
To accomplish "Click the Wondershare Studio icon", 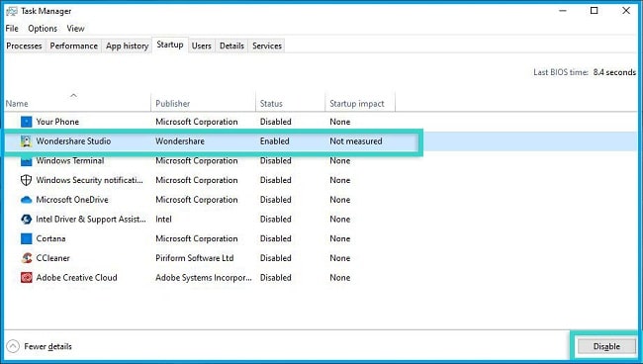I will 27,141.
